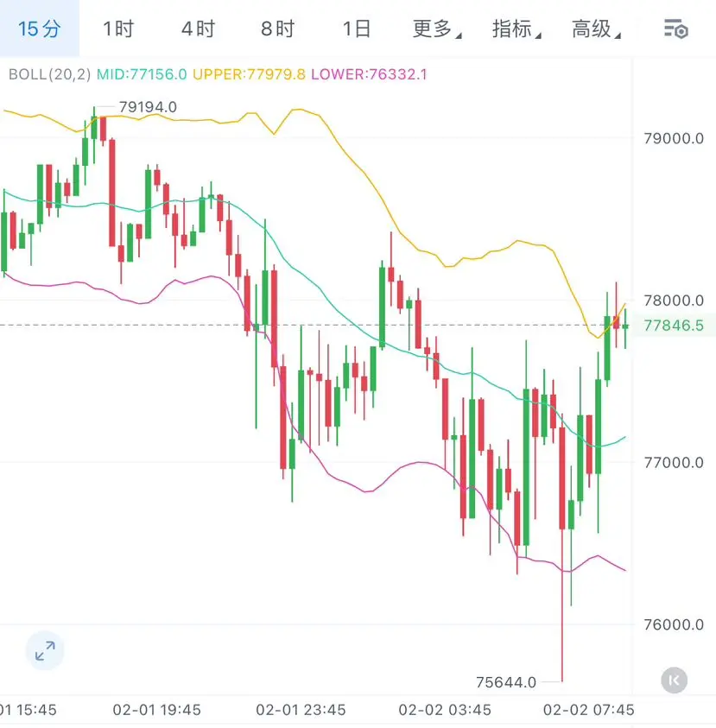Click the 75644.0 low price marker
This screenshot has height=728, width=716.
coord(506,682)
